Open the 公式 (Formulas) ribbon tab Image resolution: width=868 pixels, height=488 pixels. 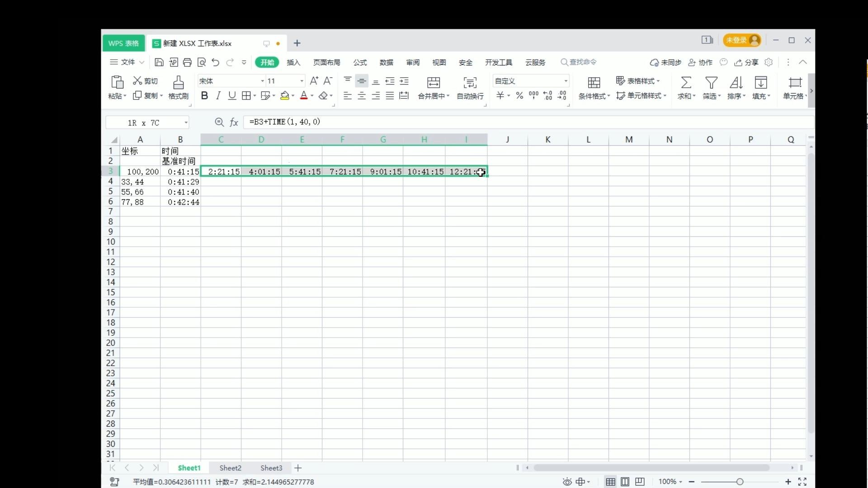coord(360,62)
